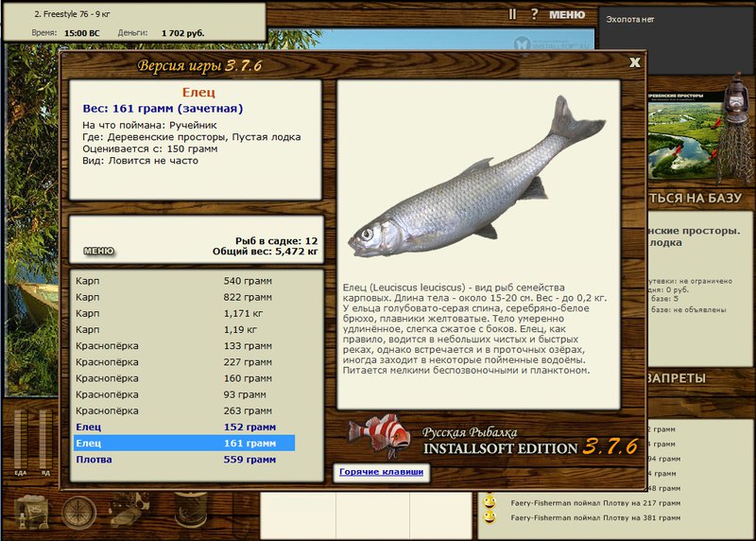The image size is (756, 541).
Task: Select the Карп 822 грамм row
Action: [184, 297]
